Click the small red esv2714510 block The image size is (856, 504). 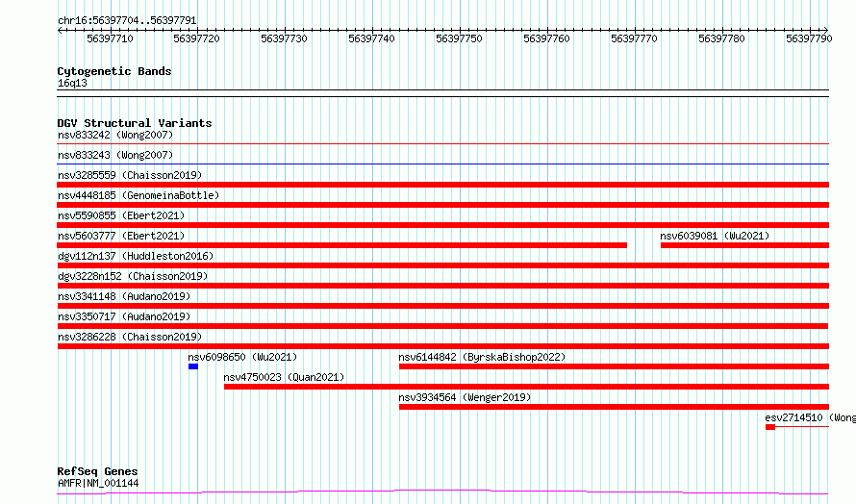point(770,427)
